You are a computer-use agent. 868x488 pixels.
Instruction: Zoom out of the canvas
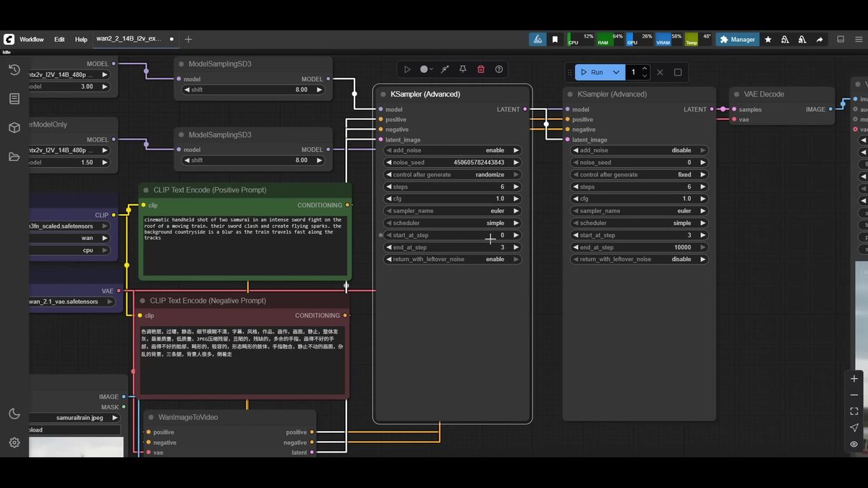tap(854, 395)
